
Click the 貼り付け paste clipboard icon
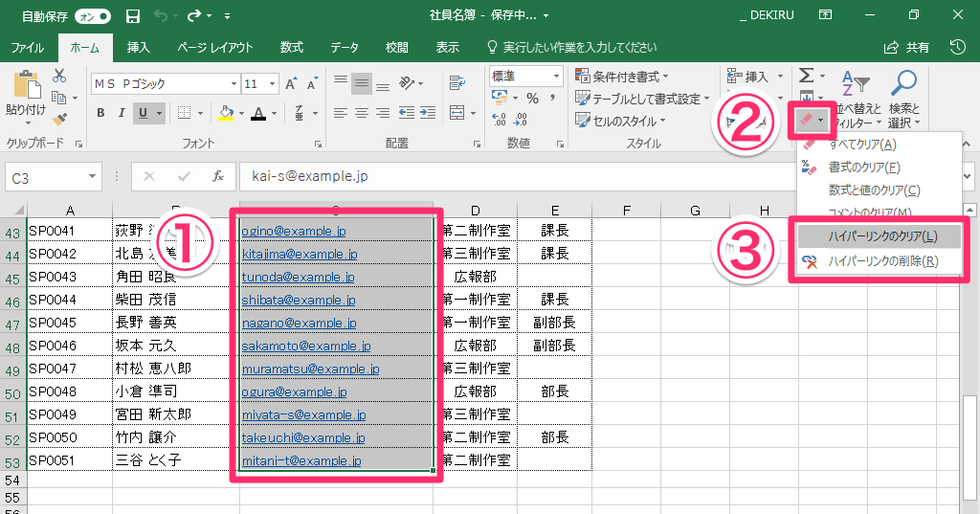(x=26, y=85)
